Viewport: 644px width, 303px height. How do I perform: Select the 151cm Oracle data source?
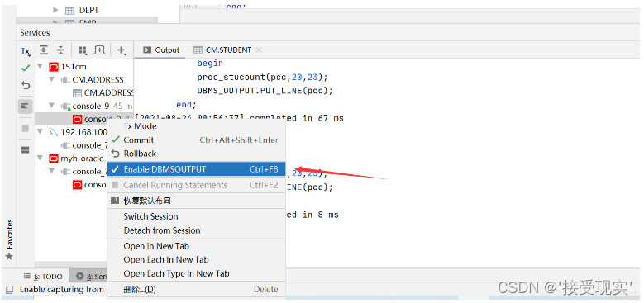pyautogui.click(x=74, y=66)
